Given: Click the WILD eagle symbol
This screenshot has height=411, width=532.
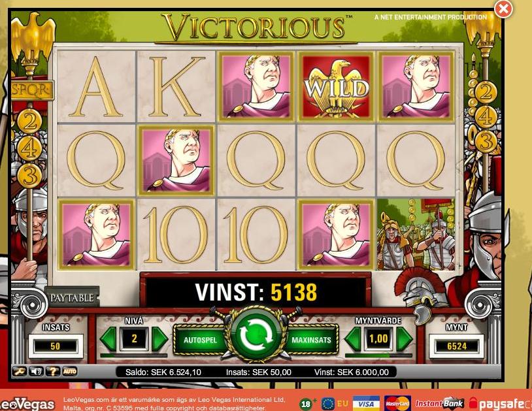Looking at the screenshot, I should coord(336,86).
